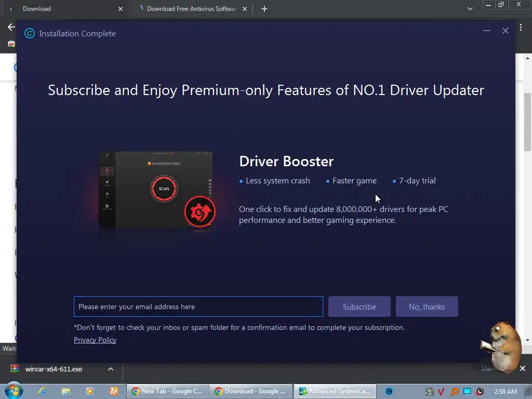This screenshot has width=532, height=399.
Task: Click the page scrollbar down arrow
Action: [x=527, y=340]
